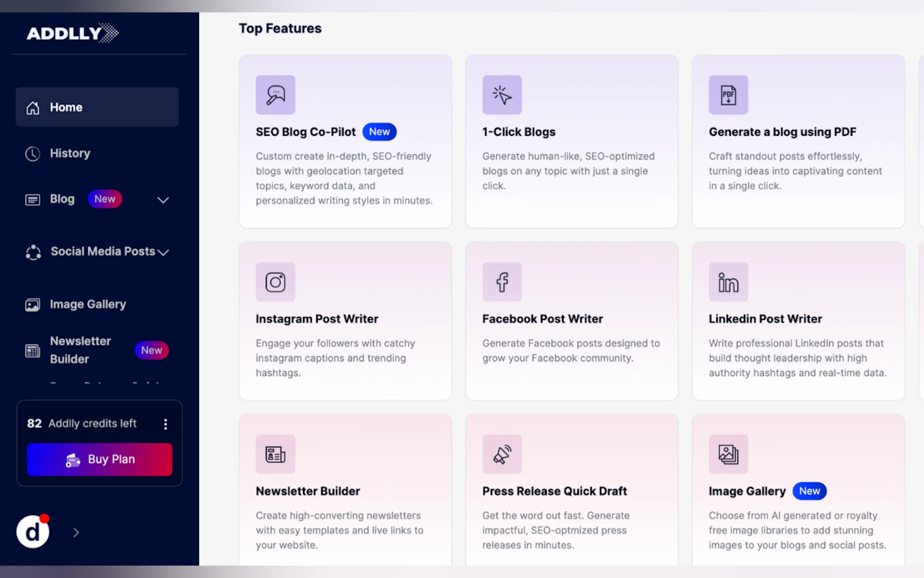Image resolution: width=924 pixels, height=578 pixels.
Task: Expand the Social Media Posts chevron
Action: [163, 252]
